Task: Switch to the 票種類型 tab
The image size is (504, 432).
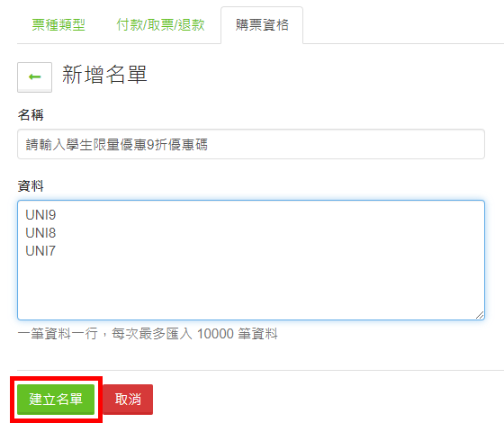Action: [x=58, y=25]
